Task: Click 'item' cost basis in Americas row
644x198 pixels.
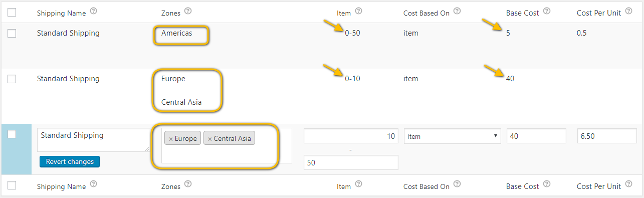Action: coord(411,33)
